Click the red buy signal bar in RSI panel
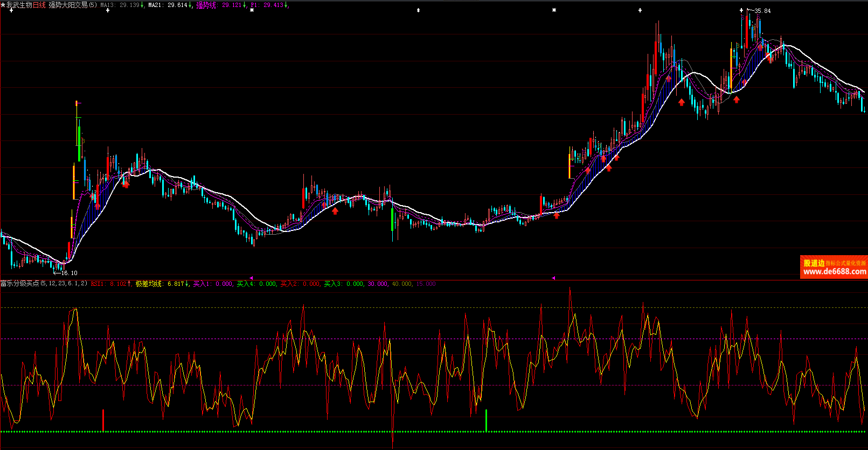Viewport: 868px width, 450px height. tap(103, 420)
